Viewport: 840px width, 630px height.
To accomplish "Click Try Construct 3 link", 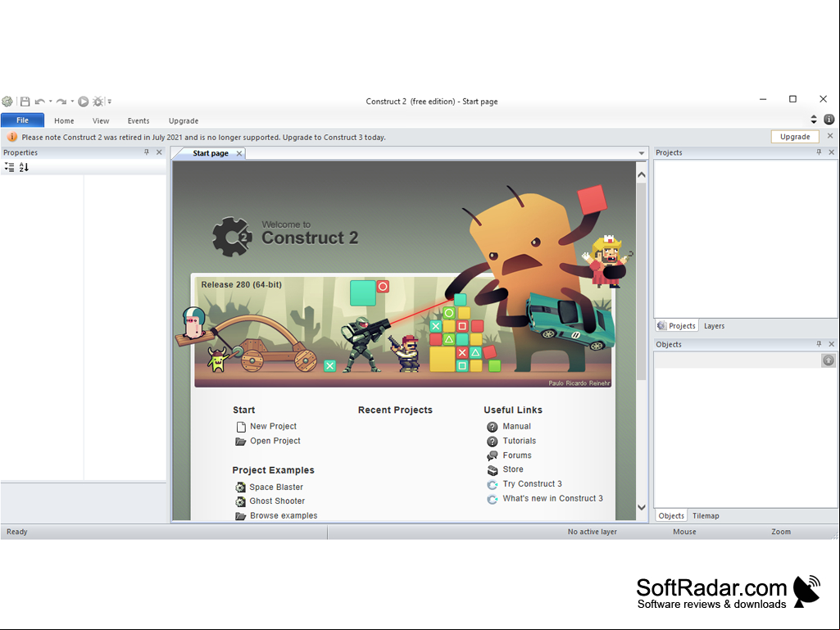I will point(532,483).
